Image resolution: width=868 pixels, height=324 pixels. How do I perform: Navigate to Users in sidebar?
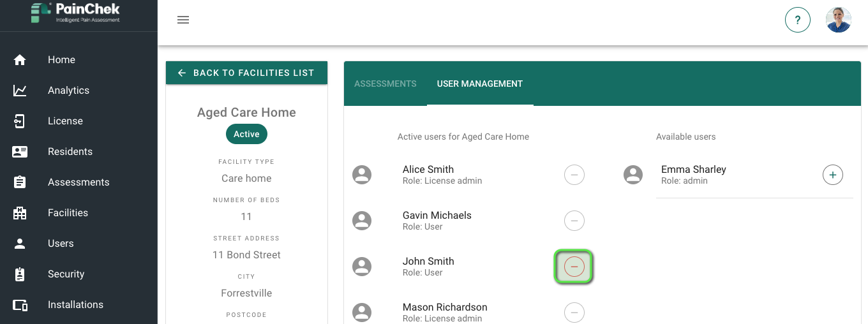[61, 244]
